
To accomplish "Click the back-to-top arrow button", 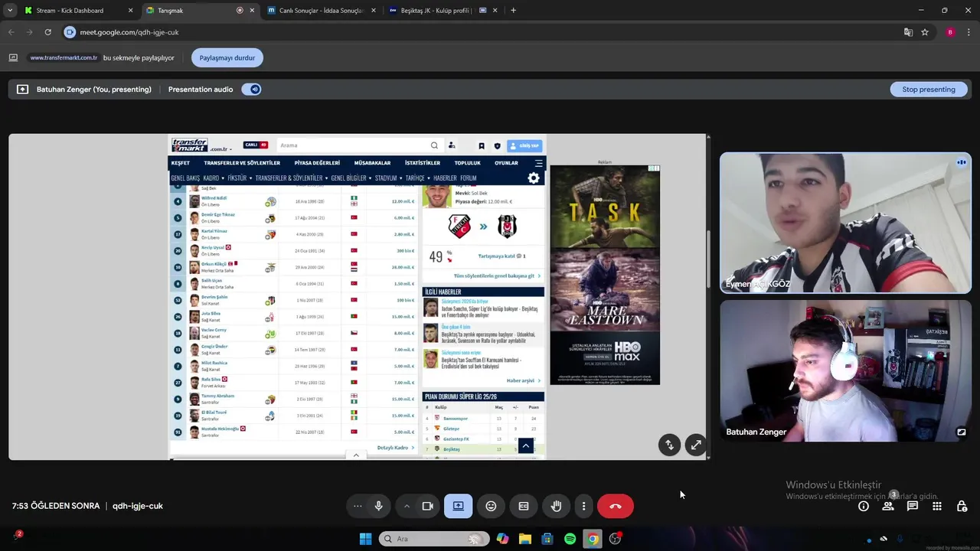I will pyautogui.click(x=525, y=446).
